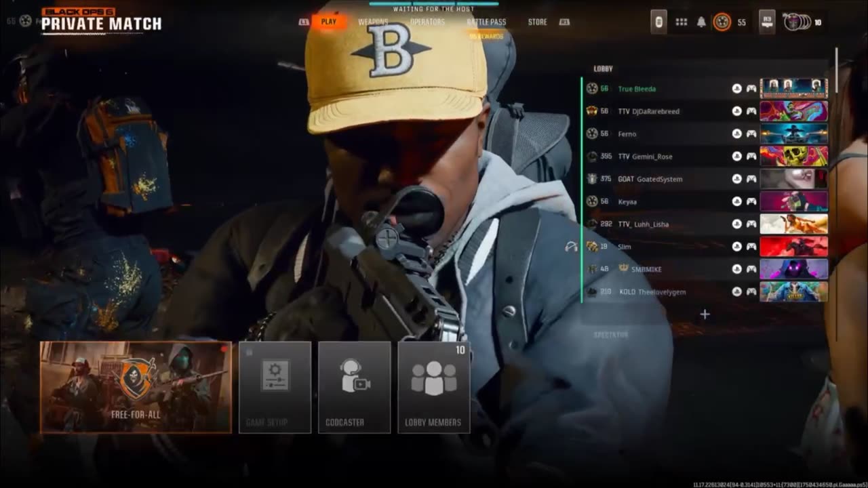Viewport: 868px width, 488px height.
Task: View SMBMIKE's purple hooded calling card
Action: (793, 269)
